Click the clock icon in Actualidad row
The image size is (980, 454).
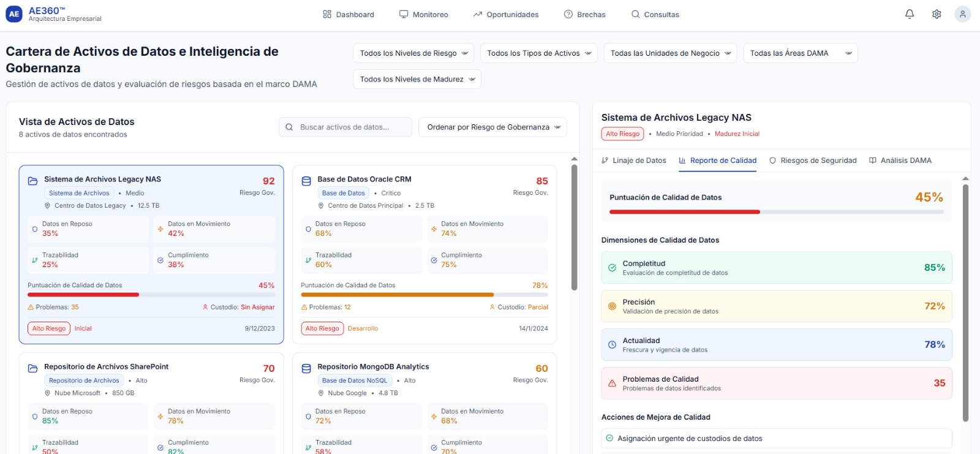tap(612, 345)
